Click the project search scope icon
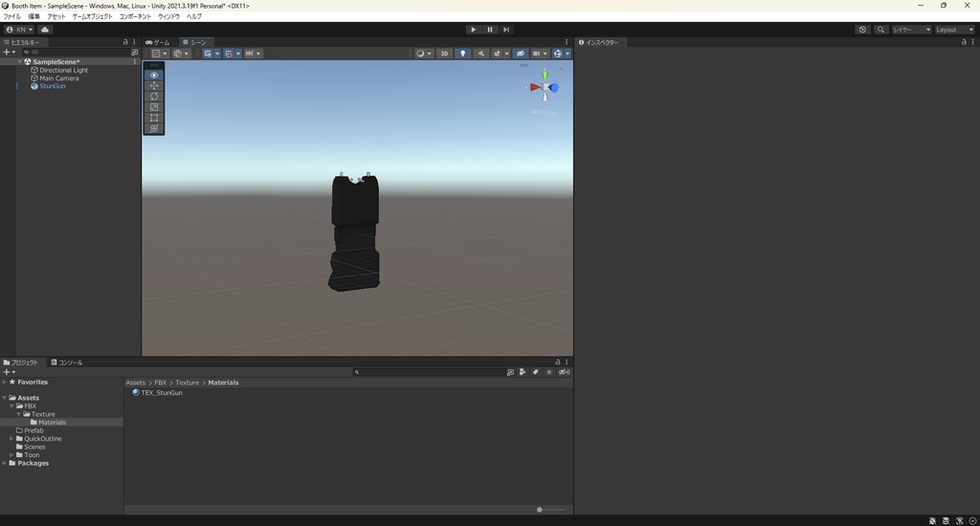The image size is (980, 526). [x=510, y=372]
